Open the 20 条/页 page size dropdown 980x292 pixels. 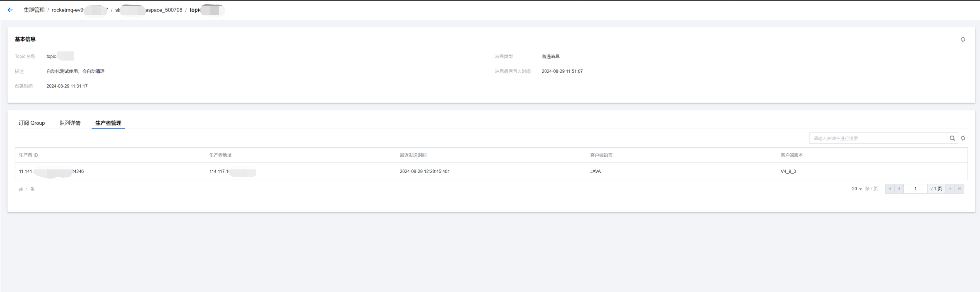tap(857, 189)
